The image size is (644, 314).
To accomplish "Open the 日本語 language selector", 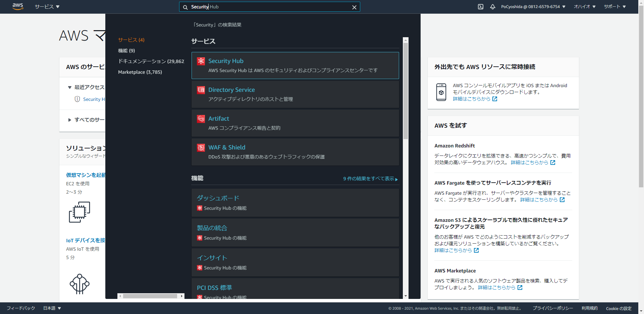I will pos(52,308).
